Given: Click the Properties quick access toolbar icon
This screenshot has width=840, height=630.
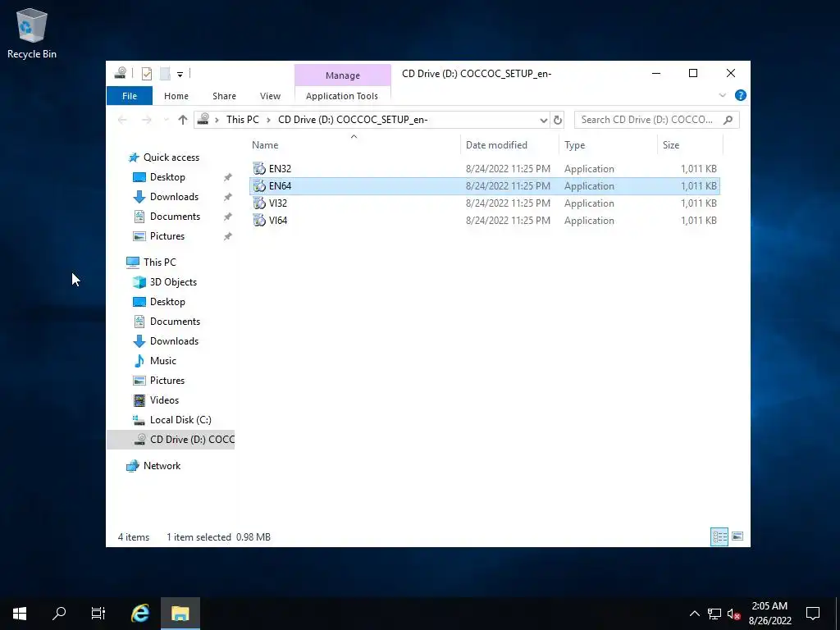Looking at the screenshot, I should pyautogui.click(x=146, y=73).
